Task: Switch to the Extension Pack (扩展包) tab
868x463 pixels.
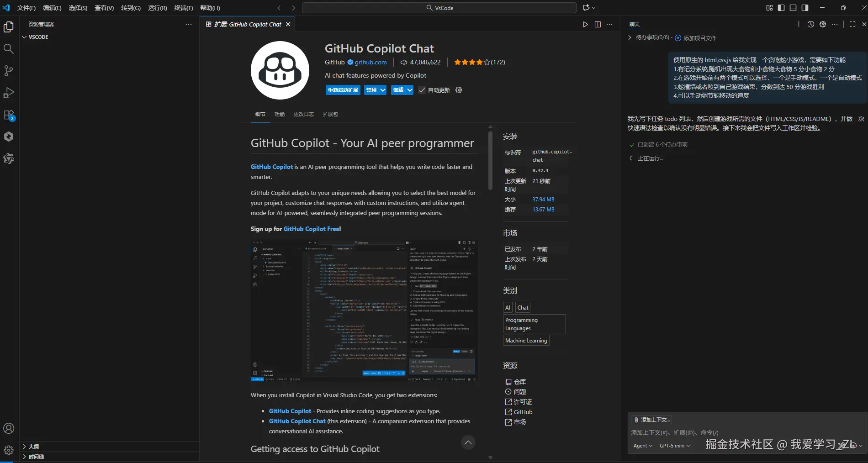Action: point(330,114)
